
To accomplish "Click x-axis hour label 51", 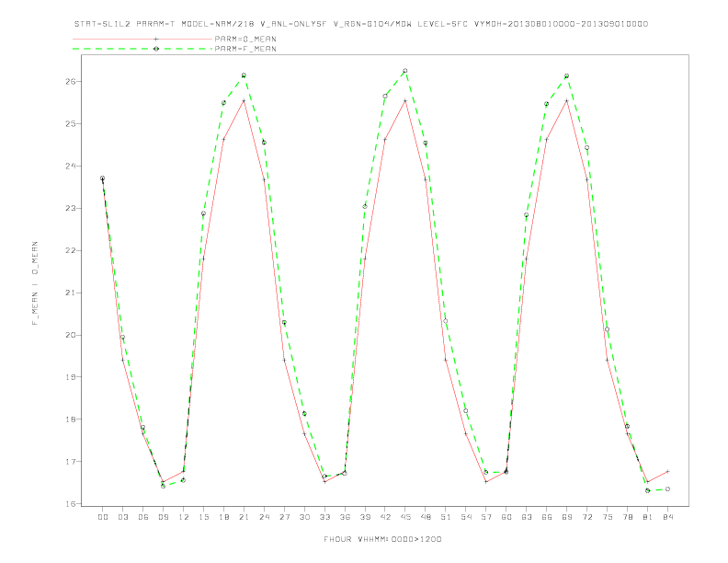I will pyautogui.click(x=446, y=517).
